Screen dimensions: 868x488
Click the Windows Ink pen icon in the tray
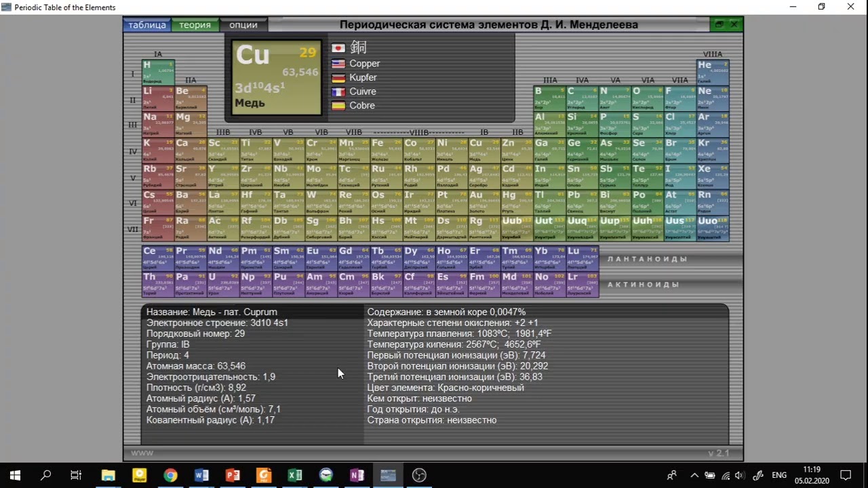[x=759, y=475]
